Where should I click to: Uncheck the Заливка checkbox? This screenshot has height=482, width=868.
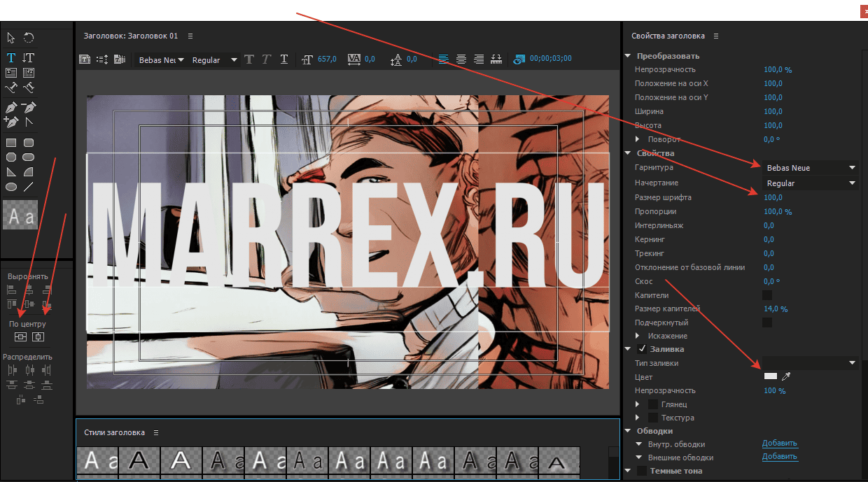(642, 348)
